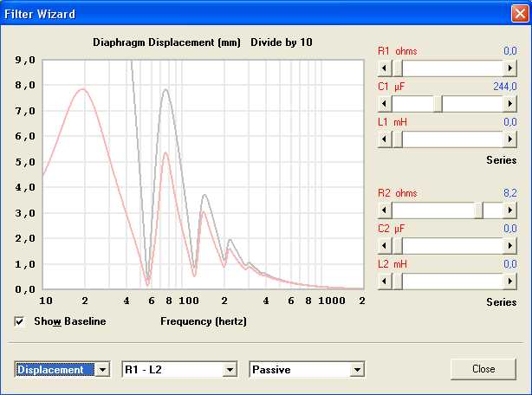Click the C1 µF slider thumb
532x395 pixels.
click(x=438, y=103)
